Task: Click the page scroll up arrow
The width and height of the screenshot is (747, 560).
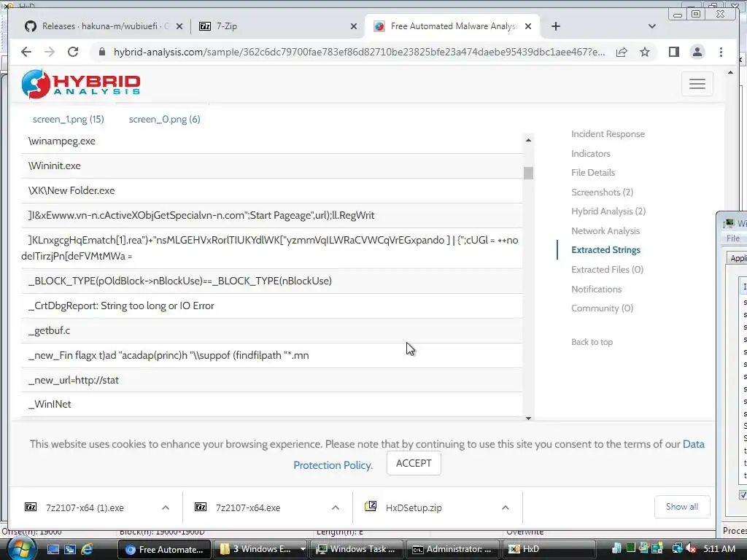Action: pos(730,73)
